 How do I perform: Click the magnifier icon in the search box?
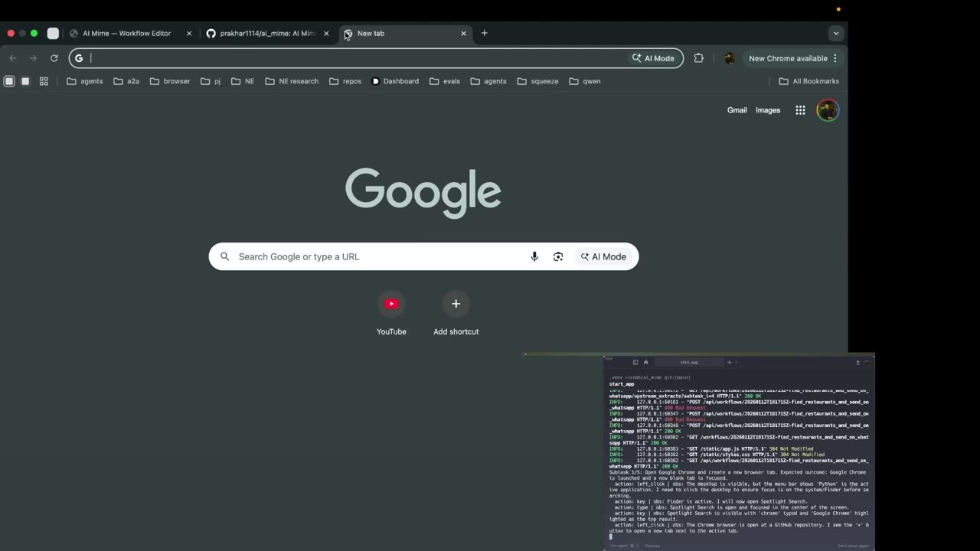tap(224, 256)
